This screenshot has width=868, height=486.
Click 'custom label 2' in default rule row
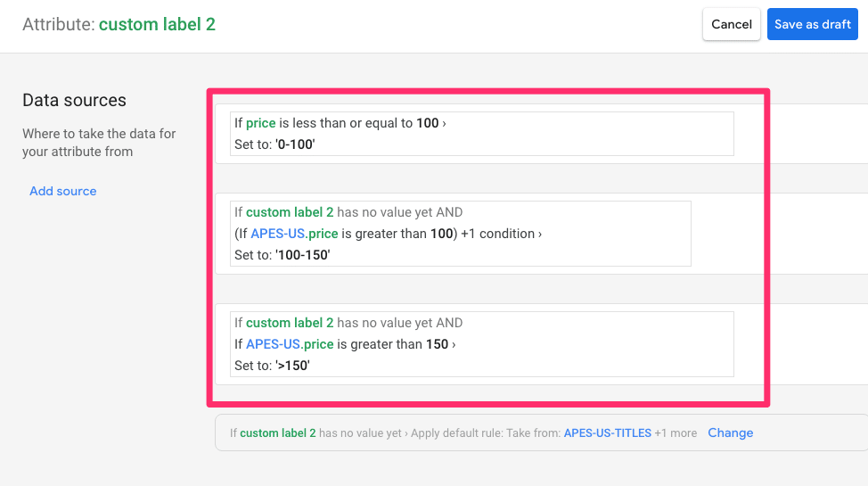pyautogui.click(x=277, y=432)
